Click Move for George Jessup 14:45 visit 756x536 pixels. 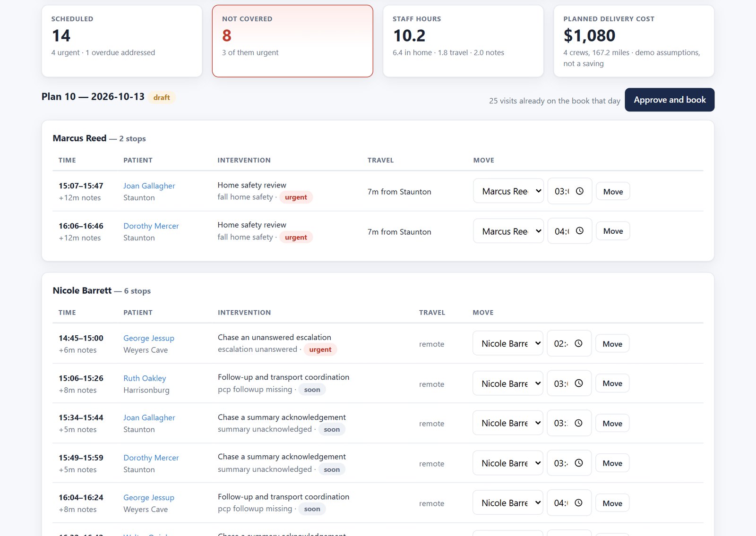[612, 344]
